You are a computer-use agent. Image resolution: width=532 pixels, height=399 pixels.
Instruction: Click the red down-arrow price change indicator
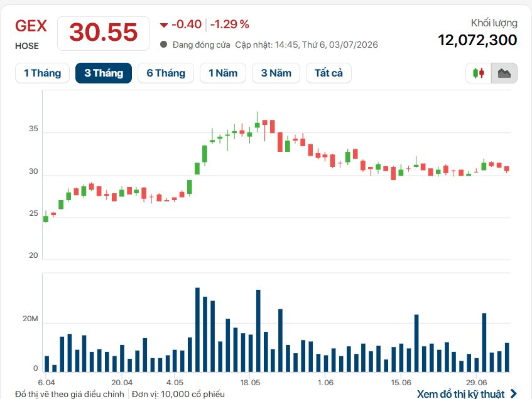coord(164,24)
